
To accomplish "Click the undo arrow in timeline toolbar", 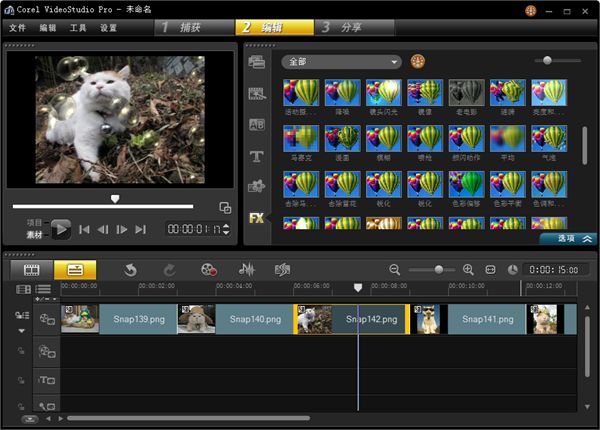I will click(130, 270).
